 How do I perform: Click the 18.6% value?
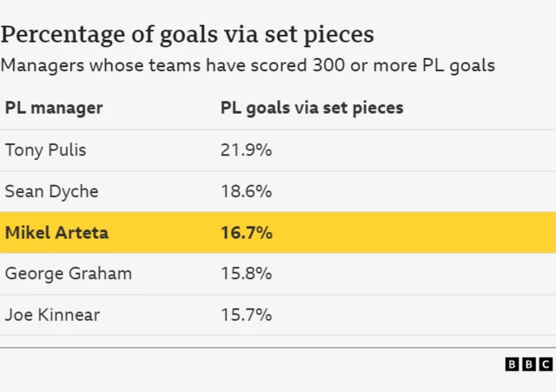(246, 191)
